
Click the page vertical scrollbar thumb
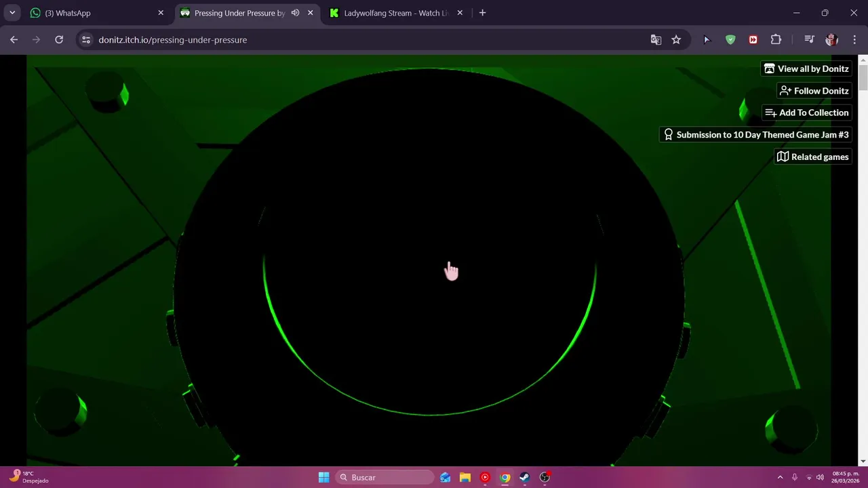pos(863,77)
